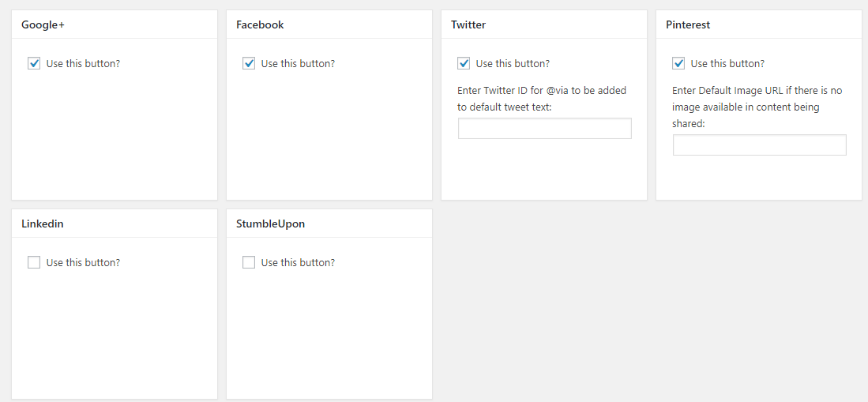This screenshot has height=402, width=868.
Task: Collapse the Twitter panel header
Action: point(544,24)
